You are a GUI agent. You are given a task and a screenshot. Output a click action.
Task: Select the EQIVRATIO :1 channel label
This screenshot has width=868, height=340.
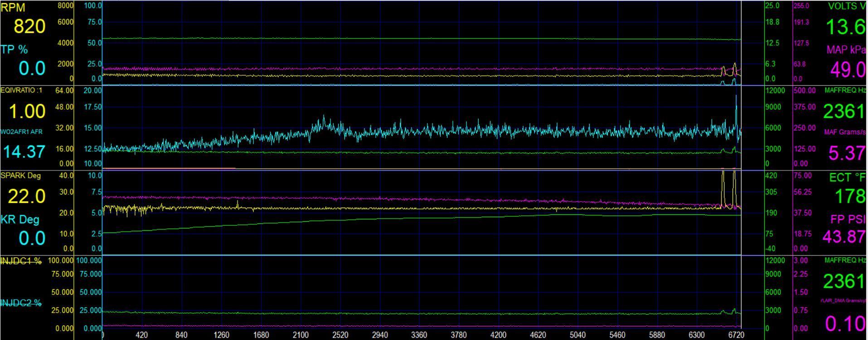[x=21, y=91]
